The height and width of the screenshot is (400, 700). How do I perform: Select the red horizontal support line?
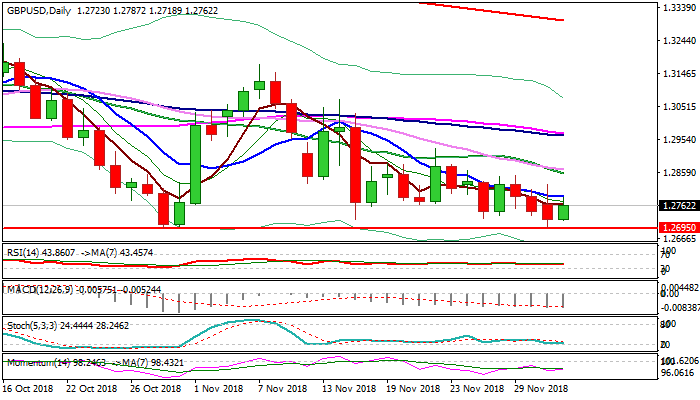pyautogui.click(x=300, y=228)
